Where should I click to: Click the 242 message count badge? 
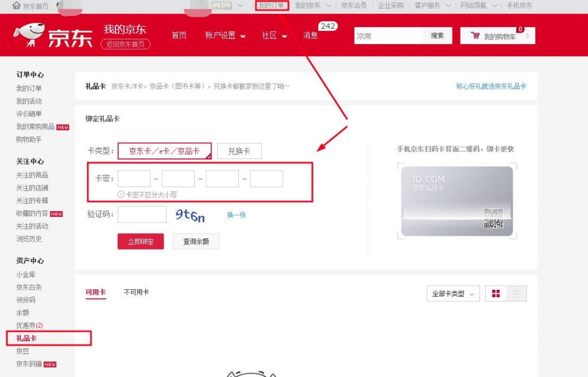pos(328,26)
